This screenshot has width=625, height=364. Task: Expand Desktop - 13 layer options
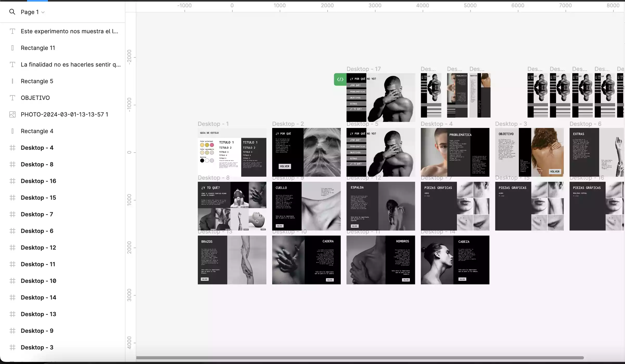[x=3, y=314]
